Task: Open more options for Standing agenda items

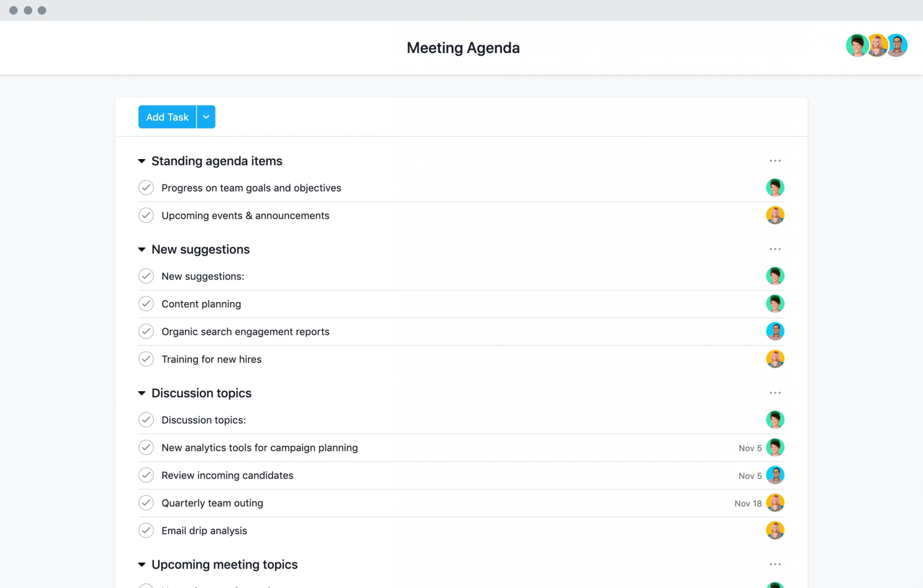Action: click(x=775, y=161)
